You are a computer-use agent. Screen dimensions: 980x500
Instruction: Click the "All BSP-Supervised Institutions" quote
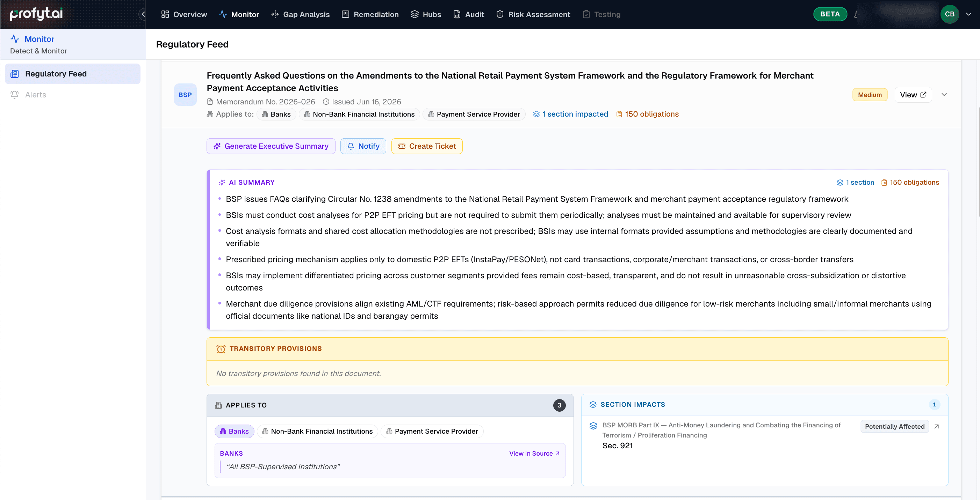click(x=283, y=467)
